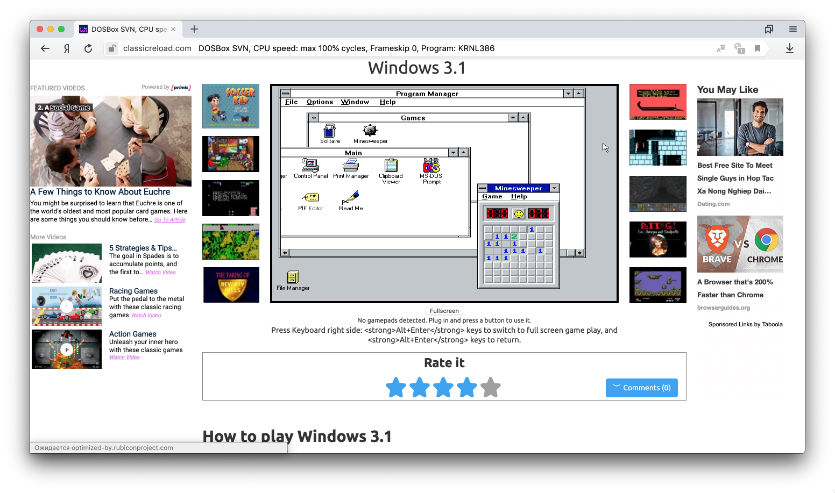Open the browser hamburger menu

(x=793, y=29)
